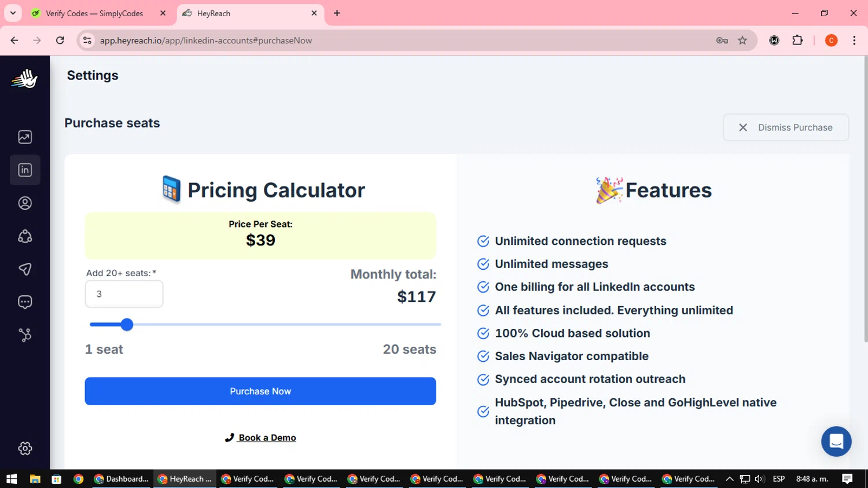The image size is (868, 488).
Task: Click Dismiss Purchase button
Action: pyautogui.click(x=786, y=127)
